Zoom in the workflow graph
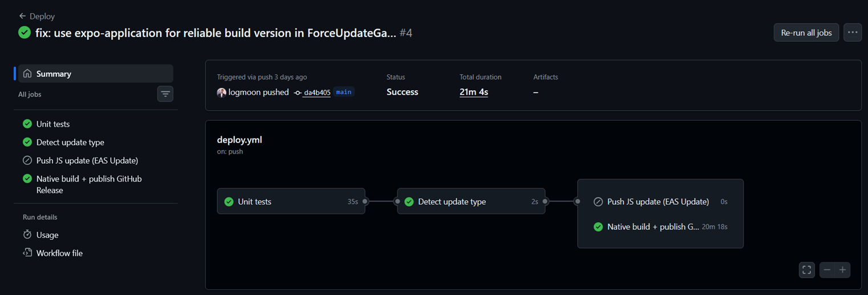The width and height of the screenshot is (868, 295). coord(842,270)
